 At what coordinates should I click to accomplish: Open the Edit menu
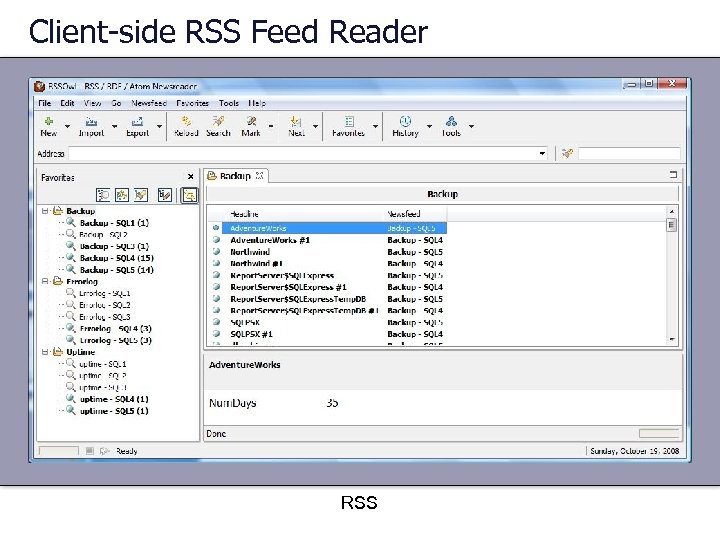coord(67,103)
